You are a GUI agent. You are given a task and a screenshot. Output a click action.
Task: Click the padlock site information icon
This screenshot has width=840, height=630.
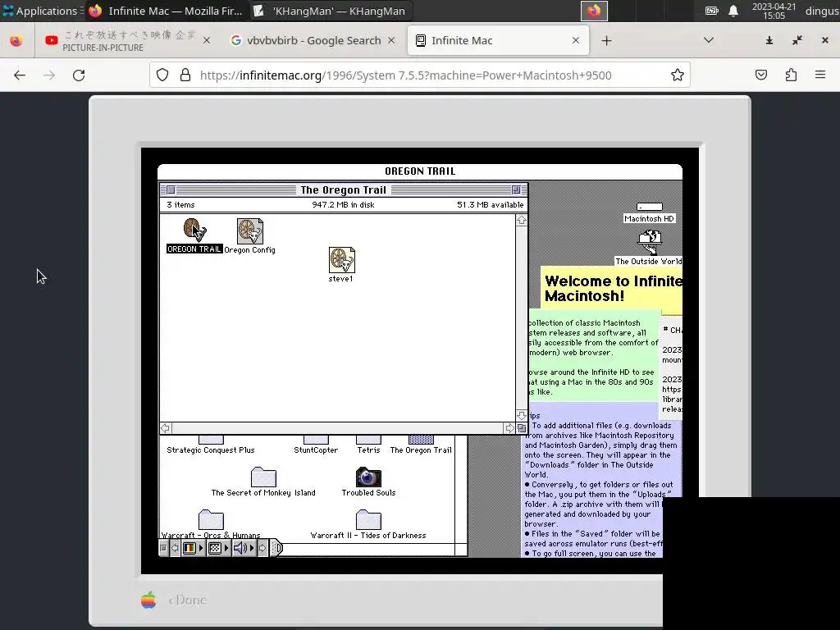coord(185,75)
